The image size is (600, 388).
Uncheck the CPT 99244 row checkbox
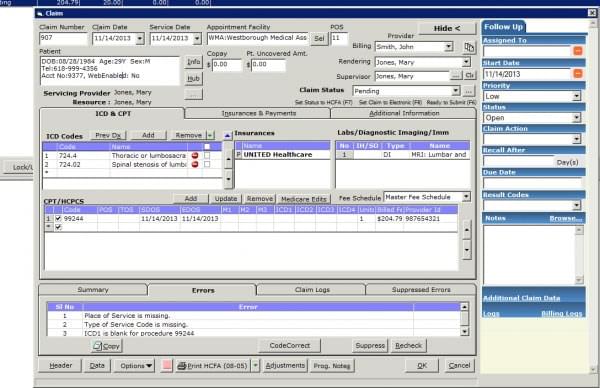click(58, 218)
